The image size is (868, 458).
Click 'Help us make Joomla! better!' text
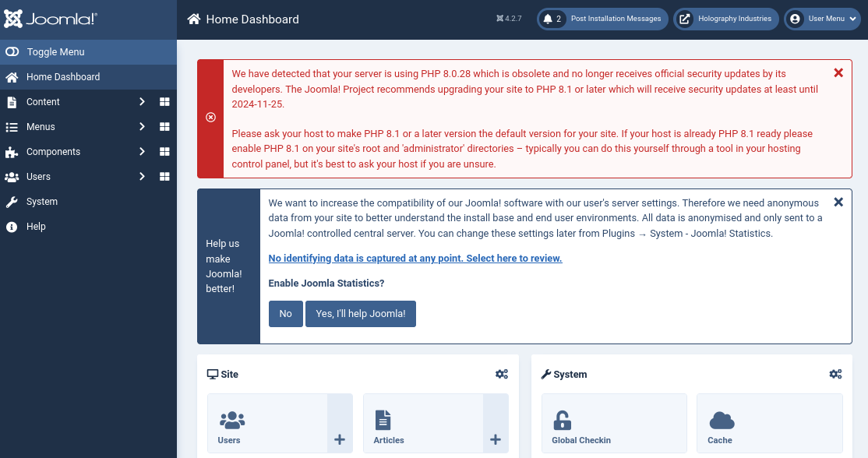224,266
